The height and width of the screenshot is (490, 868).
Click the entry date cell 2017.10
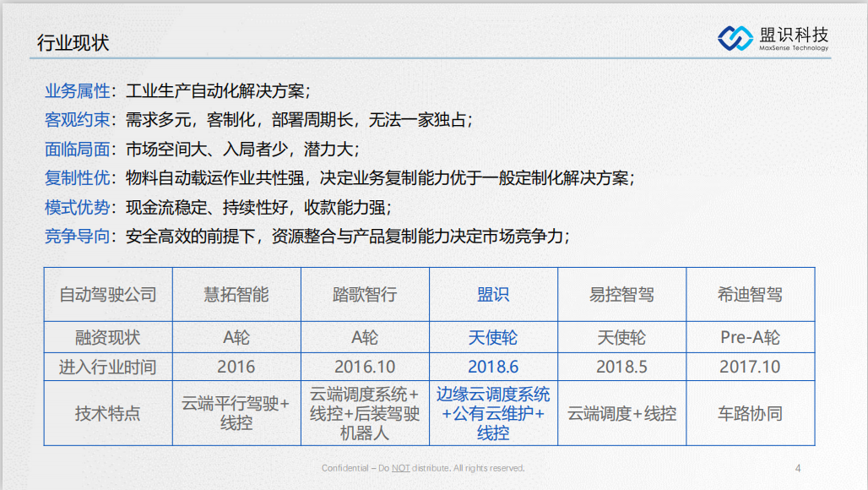750,367
